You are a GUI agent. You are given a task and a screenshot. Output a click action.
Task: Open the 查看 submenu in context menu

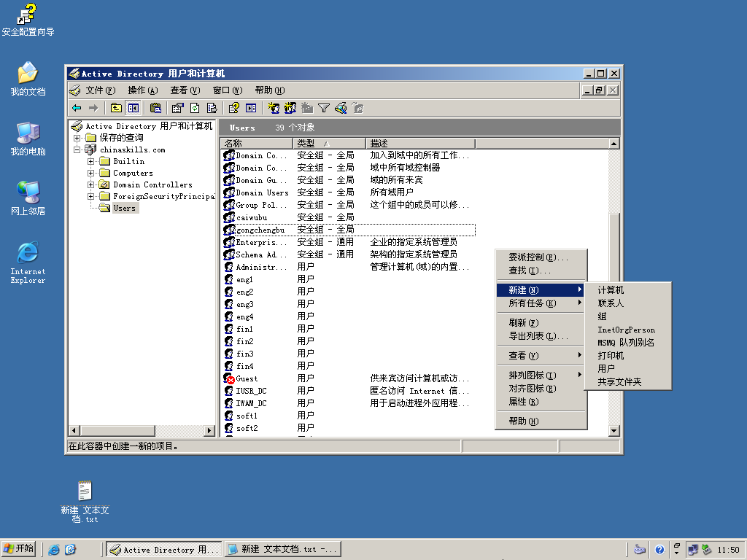coord(541,356)
